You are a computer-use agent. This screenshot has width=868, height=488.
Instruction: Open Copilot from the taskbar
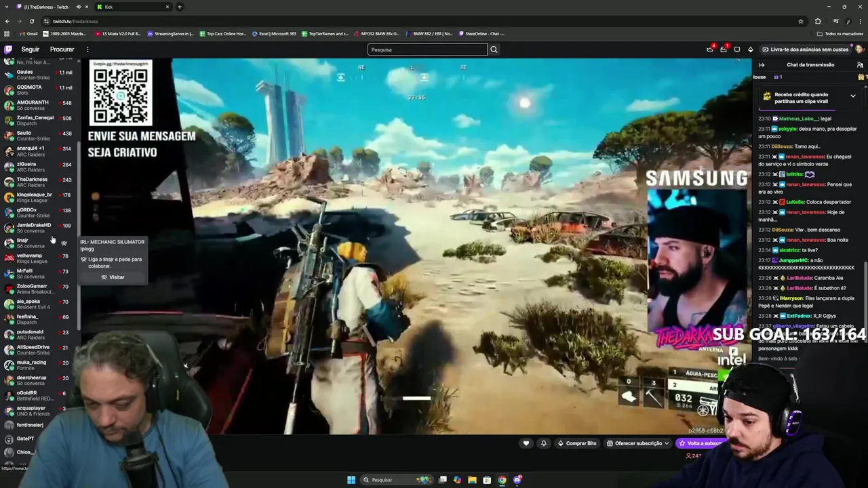(457, 480)
